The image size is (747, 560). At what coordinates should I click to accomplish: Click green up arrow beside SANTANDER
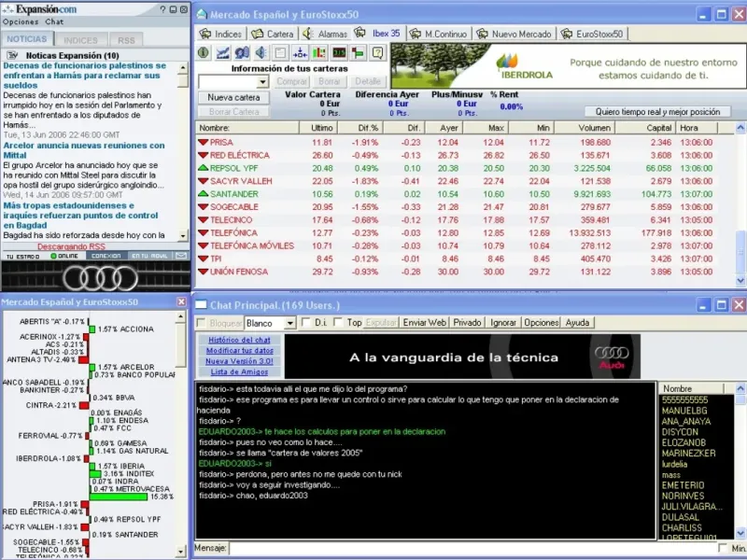coord(204,193)
